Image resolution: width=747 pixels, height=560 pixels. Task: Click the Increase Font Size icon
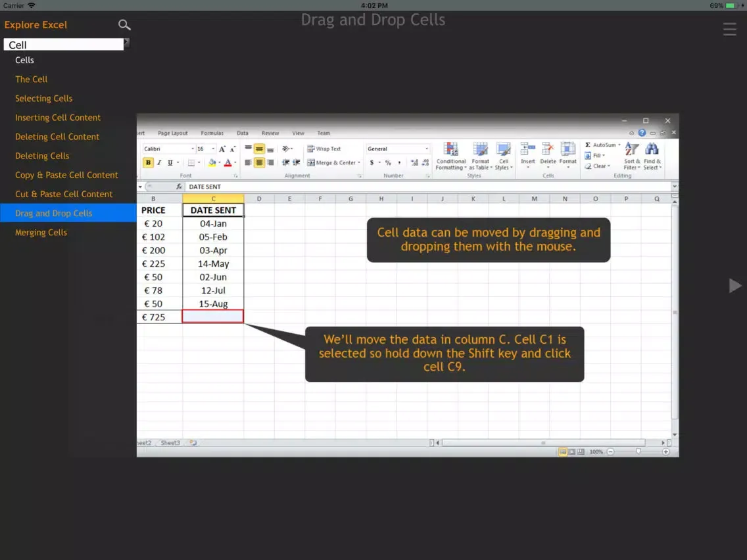coord(222,149)
